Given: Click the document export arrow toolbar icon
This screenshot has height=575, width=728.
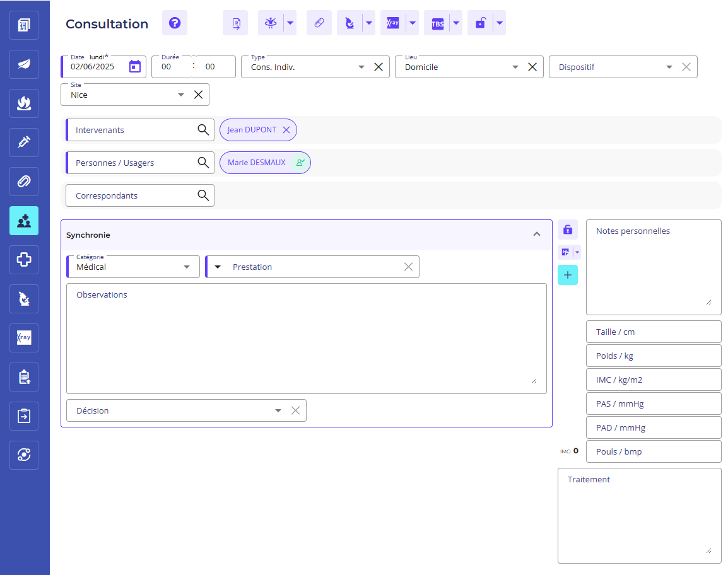Looking at the screenshot, I should pos(235,23).
